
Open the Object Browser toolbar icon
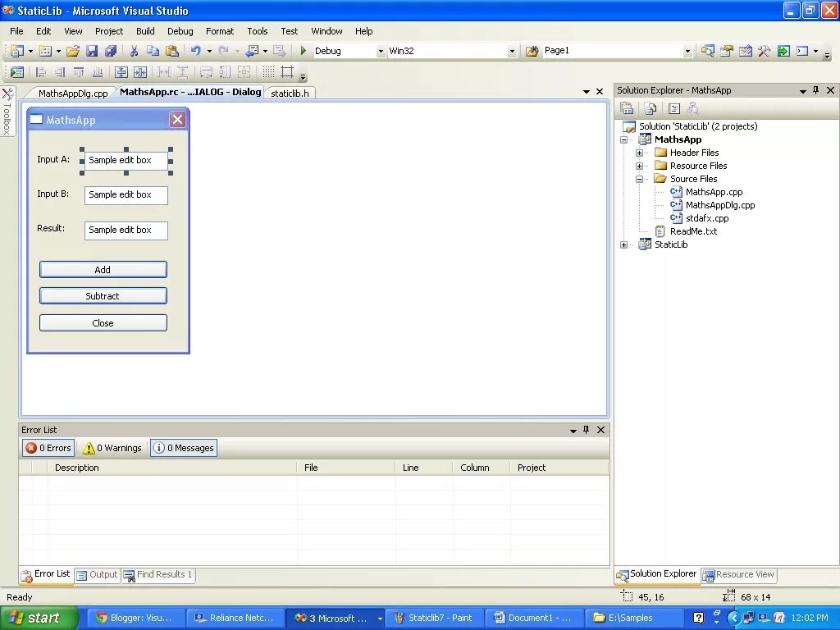(x=746, y=51)
